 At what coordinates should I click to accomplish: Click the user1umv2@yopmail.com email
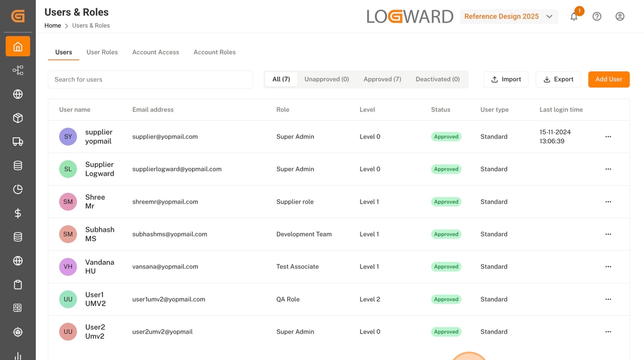click(x=169, y=299)
